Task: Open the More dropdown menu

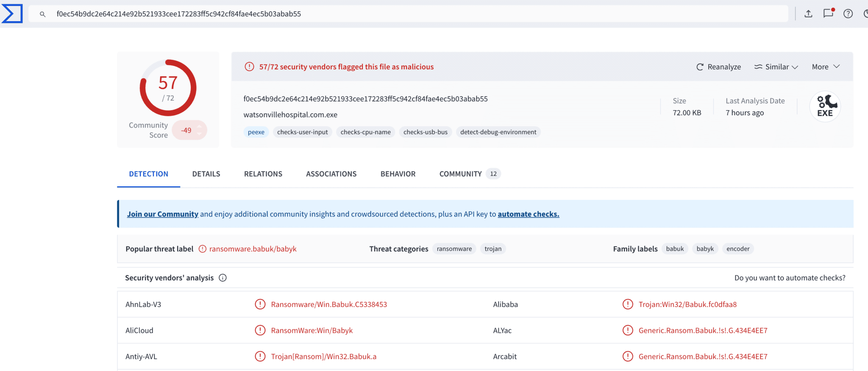Action: (x=826, y=67)
